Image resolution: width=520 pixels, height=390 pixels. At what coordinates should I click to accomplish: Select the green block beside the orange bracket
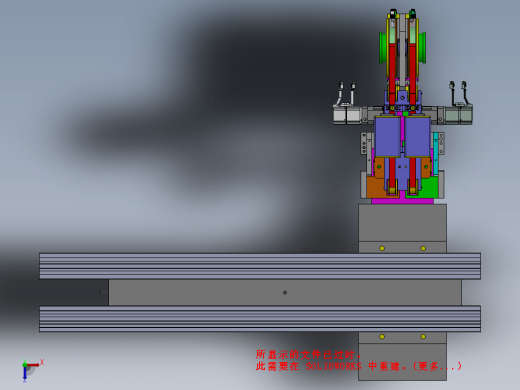click(x=430, y=189)
